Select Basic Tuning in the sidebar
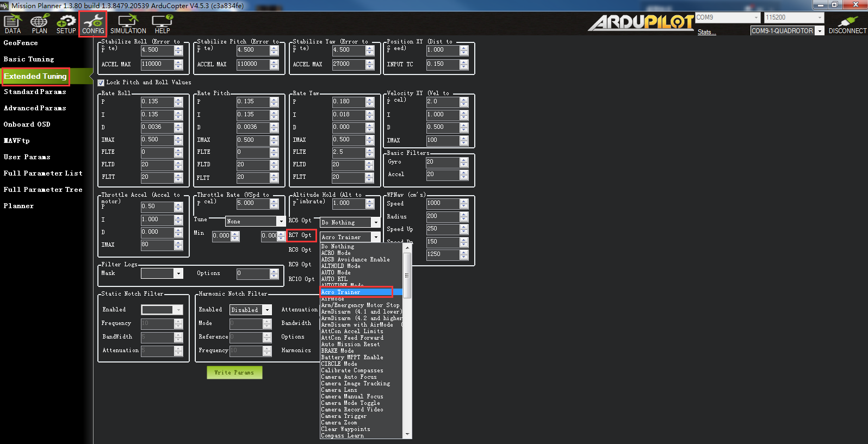Viewport: 868px width, 444px height. point(29,59)
